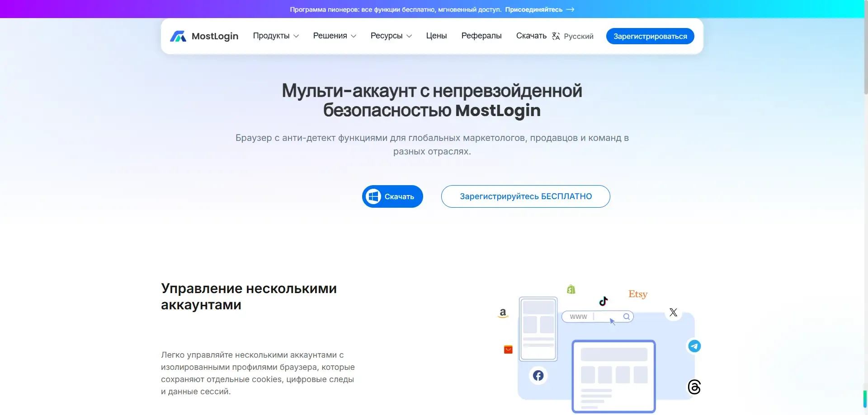This screenshot has width=868, height=415.
Task: Click the mobile page mockup illustration
Action: point(538,329)
